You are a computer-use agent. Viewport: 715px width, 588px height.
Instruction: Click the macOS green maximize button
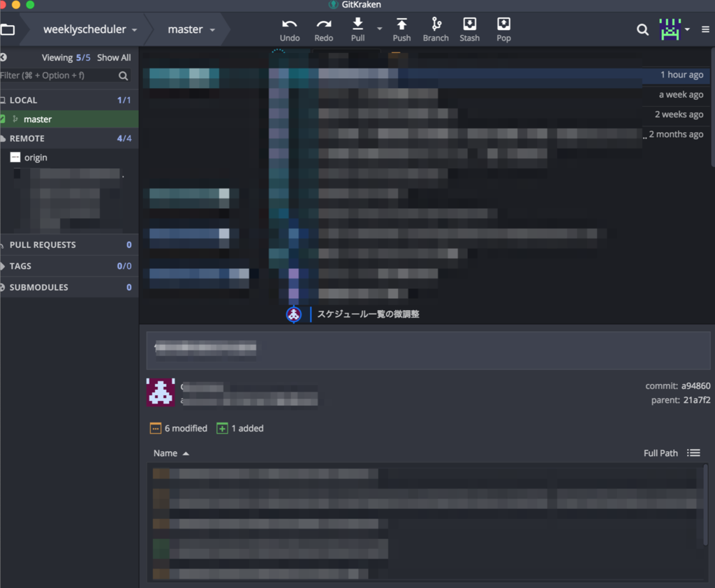[30, 5]
